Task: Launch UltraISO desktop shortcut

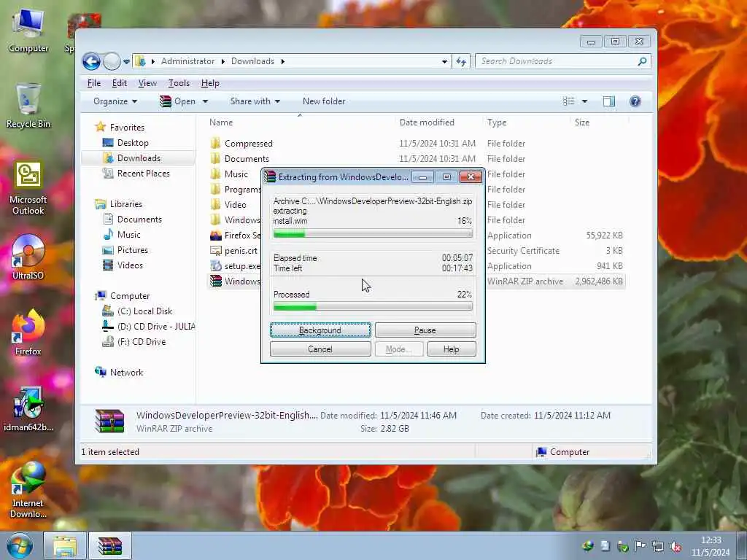Action: point(28,256)
